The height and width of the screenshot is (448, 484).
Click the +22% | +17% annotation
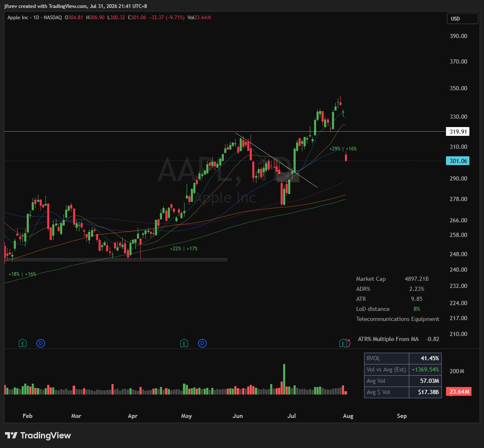tap(184, 248)
